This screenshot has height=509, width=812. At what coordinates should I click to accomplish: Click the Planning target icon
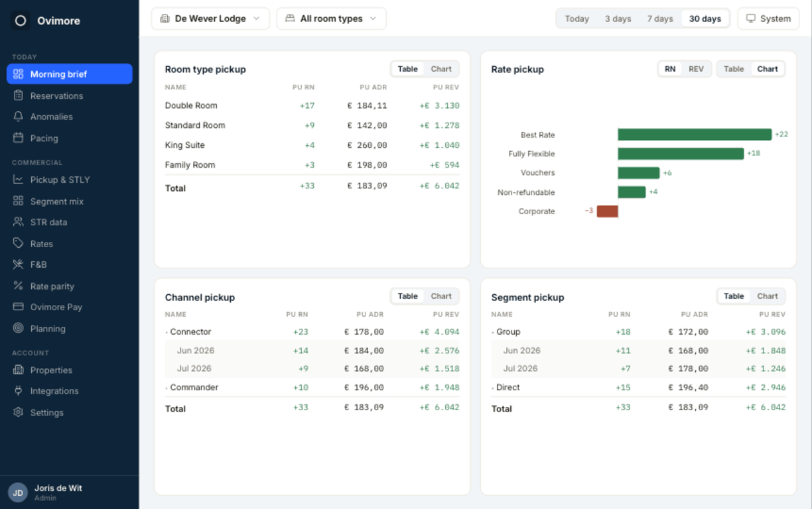tap(18, 328)
